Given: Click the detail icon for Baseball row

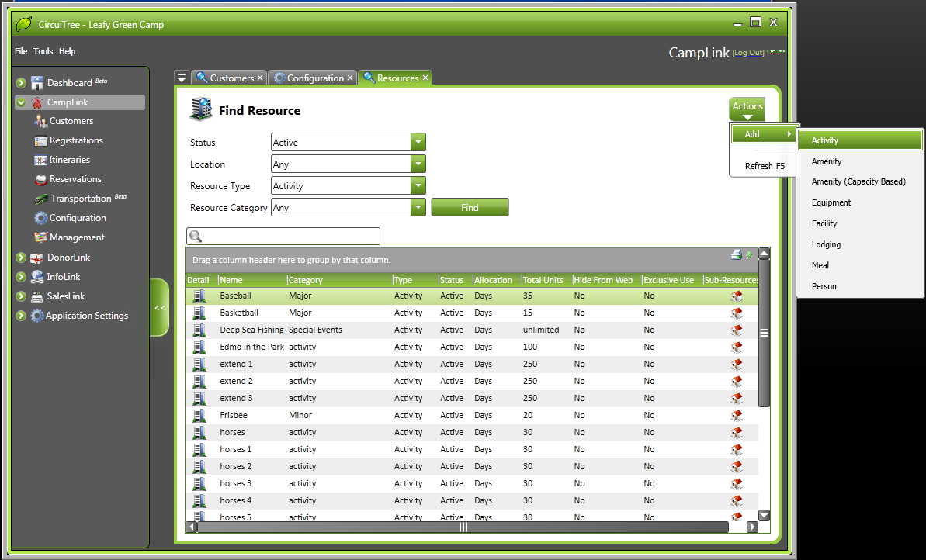Looking at the screenshot, I should pos(199,296).
